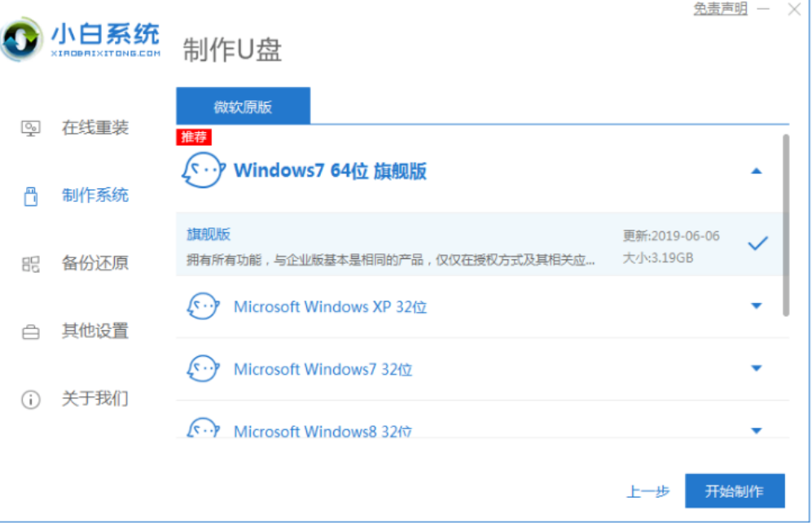The height and width of the screenshot is (523, 812).
Task: Click the 小白系统 logo icon
Action: [22, 38]
